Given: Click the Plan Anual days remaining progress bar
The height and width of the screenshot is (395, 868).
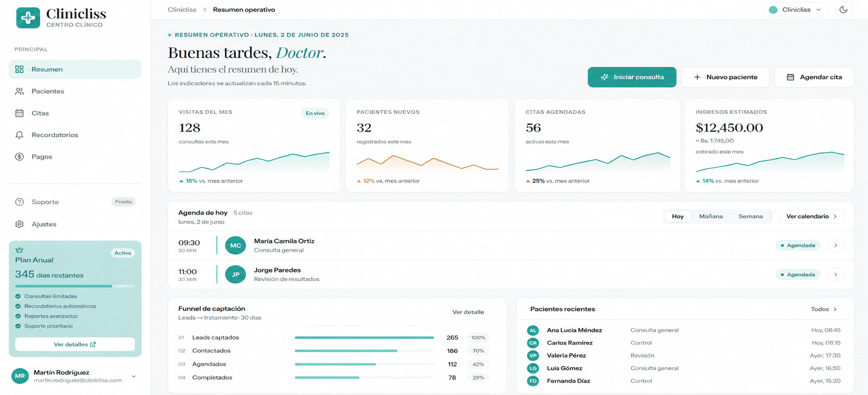Looking at the screenshot, I should (x=75, y=286).
